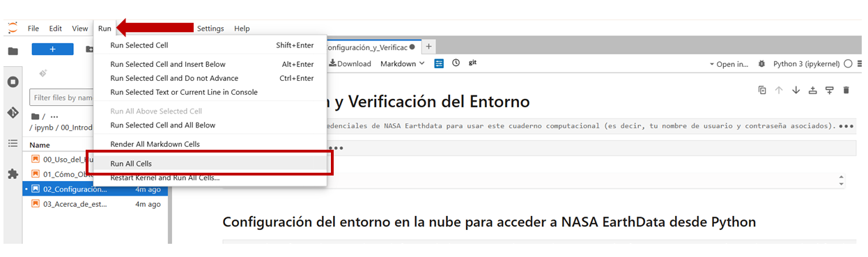868x257 pixels.
Task: Open the Settings menu
Action: point(210,29)
